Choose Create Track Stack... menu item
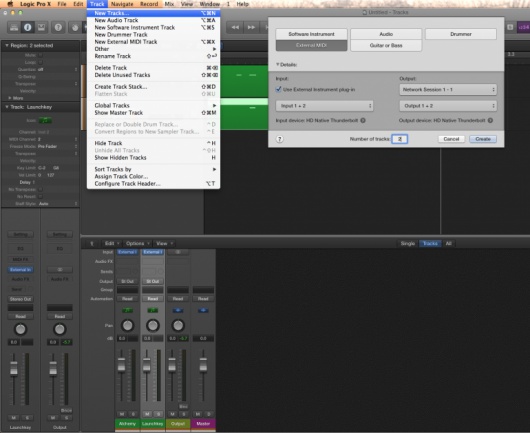The height and width of the screenshot is (433, 530). [x=153, y=87]
